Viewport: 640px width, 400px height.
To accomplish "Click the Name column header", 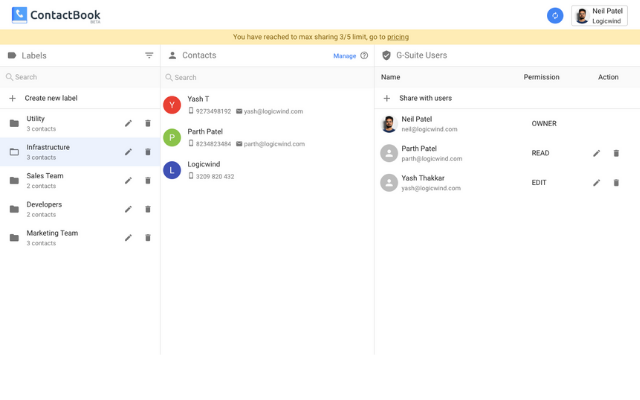I will (390, 77).
